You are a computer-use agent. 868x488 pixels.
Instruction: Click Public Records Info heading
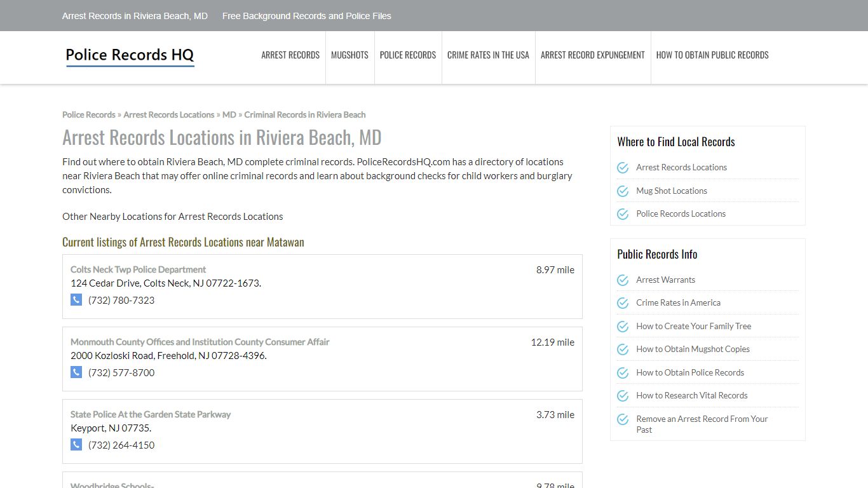point(657,254)
